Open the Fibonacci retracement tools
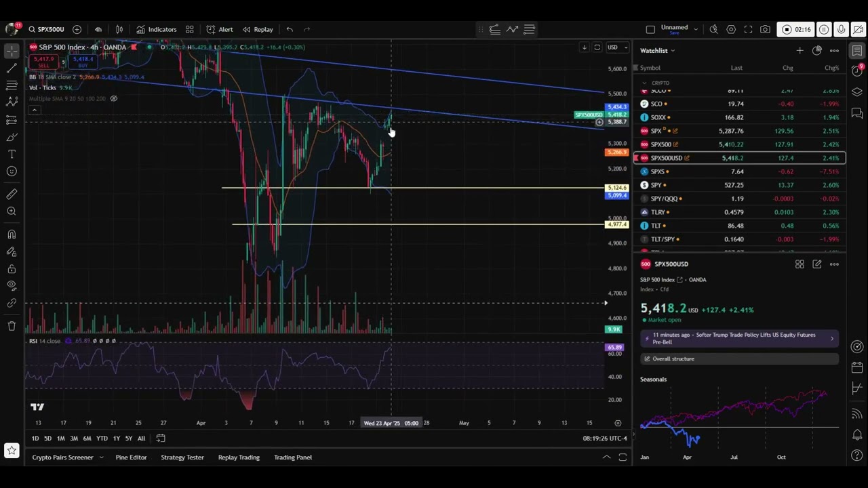 [x=12, y=85]
